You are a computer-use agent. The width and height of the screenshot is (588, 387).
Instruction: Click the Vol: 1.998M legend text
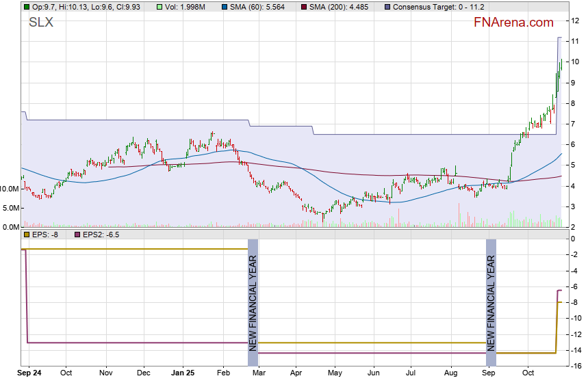tap(186, 7)
